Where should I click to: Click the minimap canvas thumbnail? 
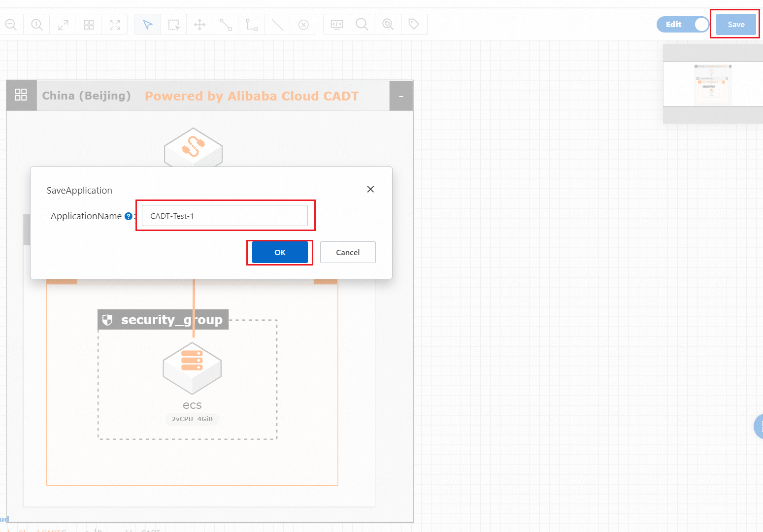click(x=713, y=84)
